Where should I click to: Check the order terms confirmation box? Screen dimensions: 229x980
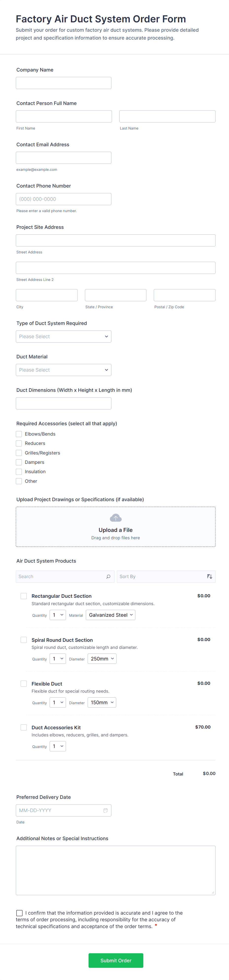click(x=19, y=913)
